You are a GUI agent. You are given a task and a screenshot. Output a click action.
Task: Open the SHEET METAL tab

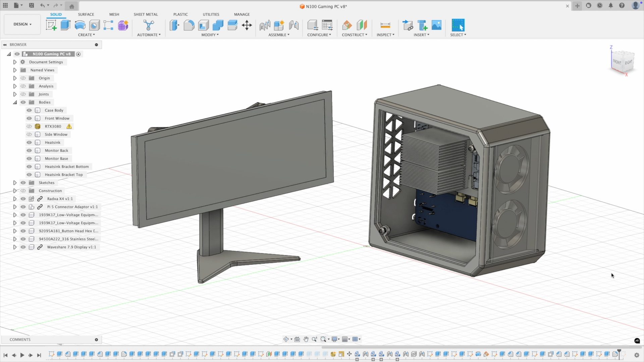click(x=146, y=14)
